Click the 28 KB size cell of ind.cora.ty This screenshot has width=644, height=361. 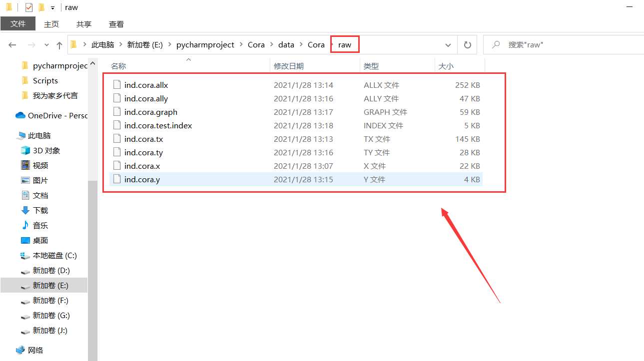(470, 153)
